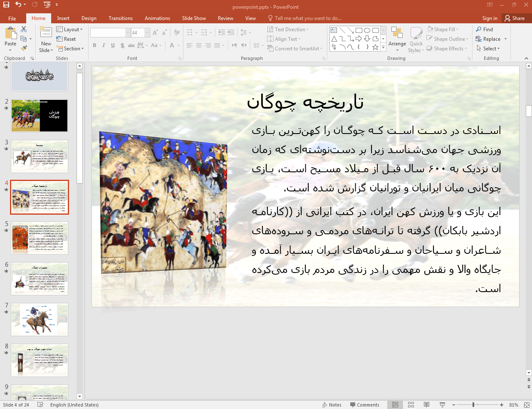Image resolution: width=532 pixels, height=409 pixels.
Task: Click Sign in link
Action: [x=490, y=18]
